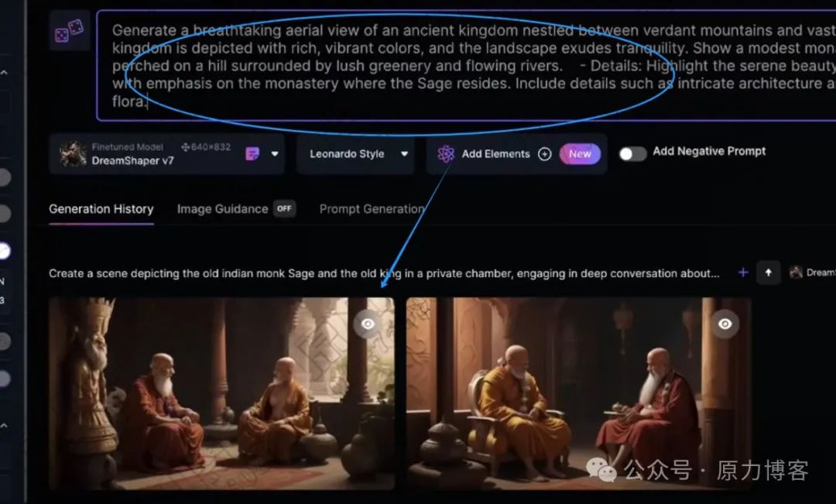The height and width of the screenshot is (504, 836).
Task: Open the Finetuned Model dropdown arrow
Action: 275,153
